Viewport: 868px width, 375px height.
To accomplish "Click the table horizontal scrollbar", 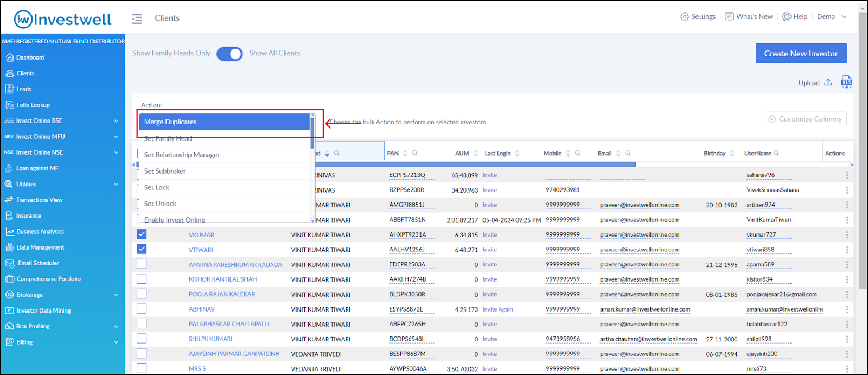I will pyautogui.click(x=386, y=164).
